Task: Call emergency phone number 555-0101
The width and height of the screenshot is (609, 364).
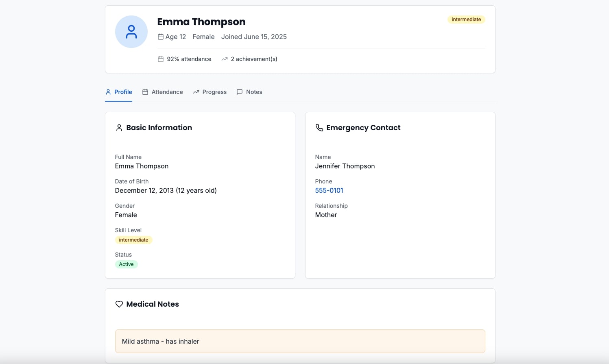Action: coord(329,190)
